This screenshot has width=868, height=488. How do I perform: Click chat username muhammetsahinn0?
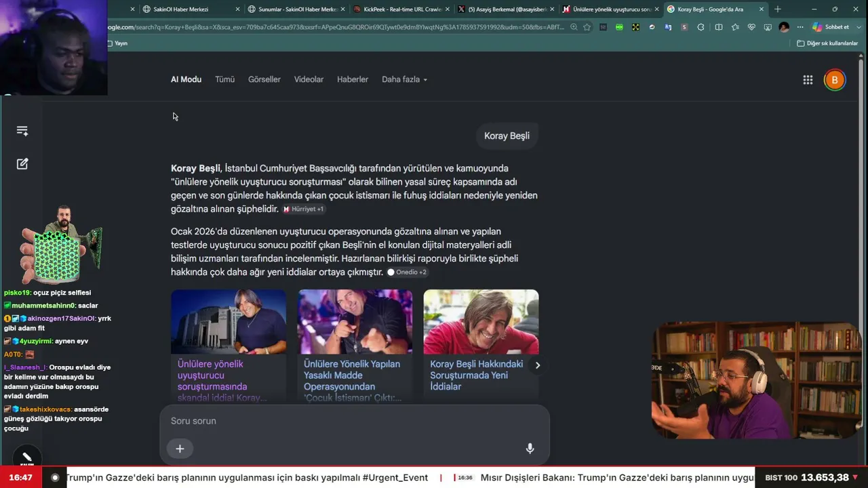[43, 306]
